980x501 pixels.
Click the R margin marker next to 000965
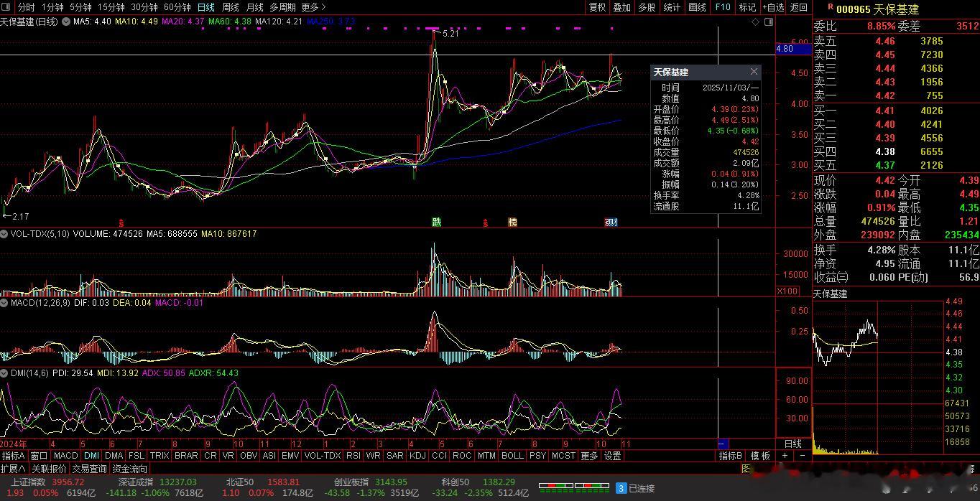[x=831, y=7]
